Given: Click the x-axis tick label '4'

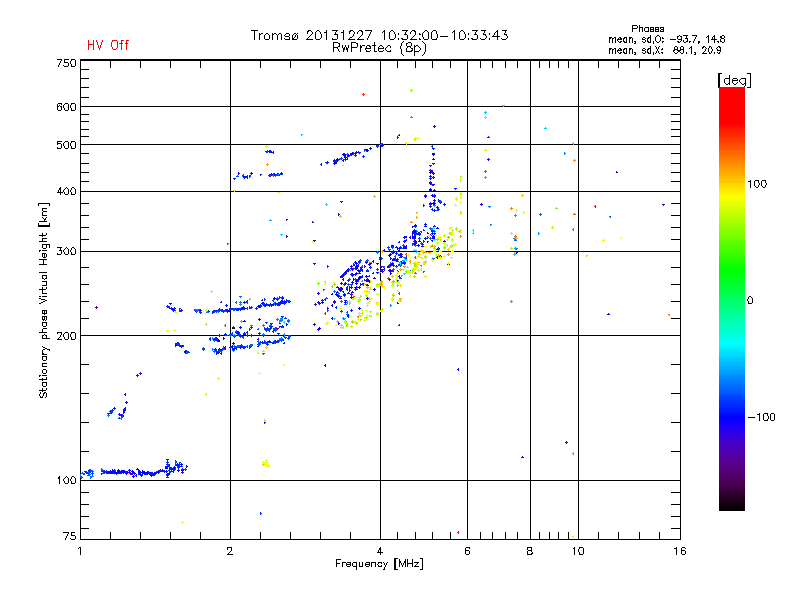Looking at the screenshot, I should (x=380, y=551).
